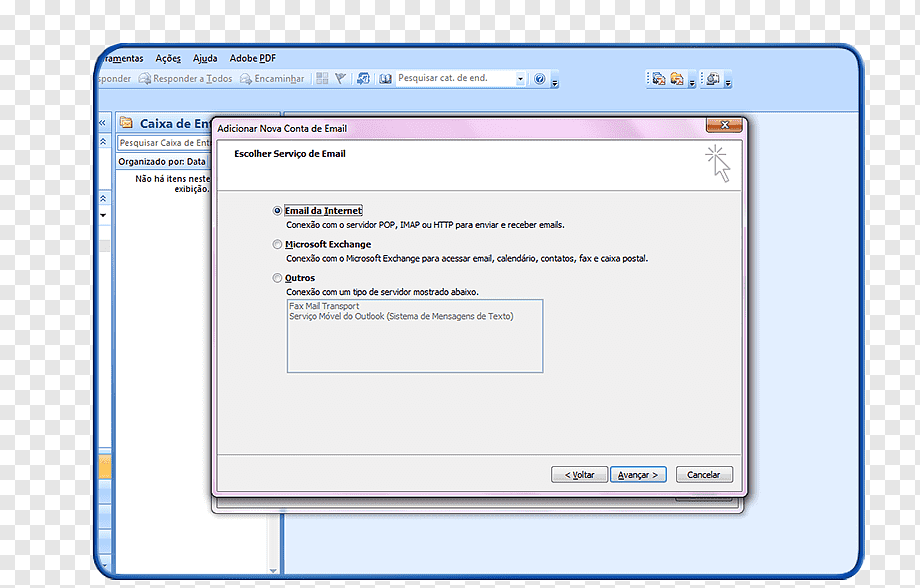920x588 pixels.
Task: Click the blue help question mark icon
Action: point(540,79)
